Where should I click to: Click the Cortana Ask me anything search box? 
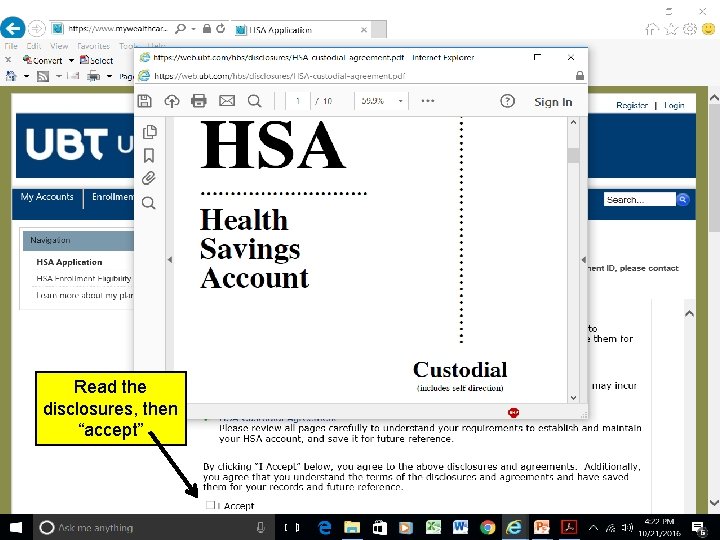(154, 528)
